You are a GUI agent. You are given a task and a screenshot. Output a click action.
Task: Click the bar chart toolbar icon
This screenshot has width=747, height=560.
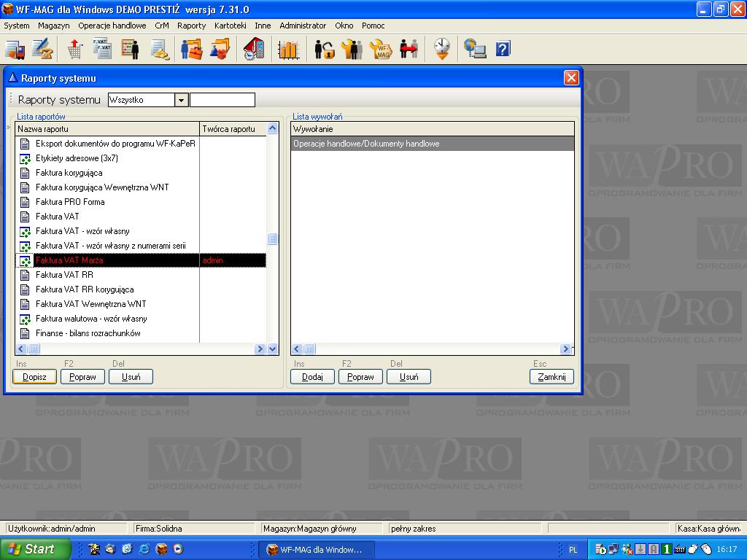point(289,49)
